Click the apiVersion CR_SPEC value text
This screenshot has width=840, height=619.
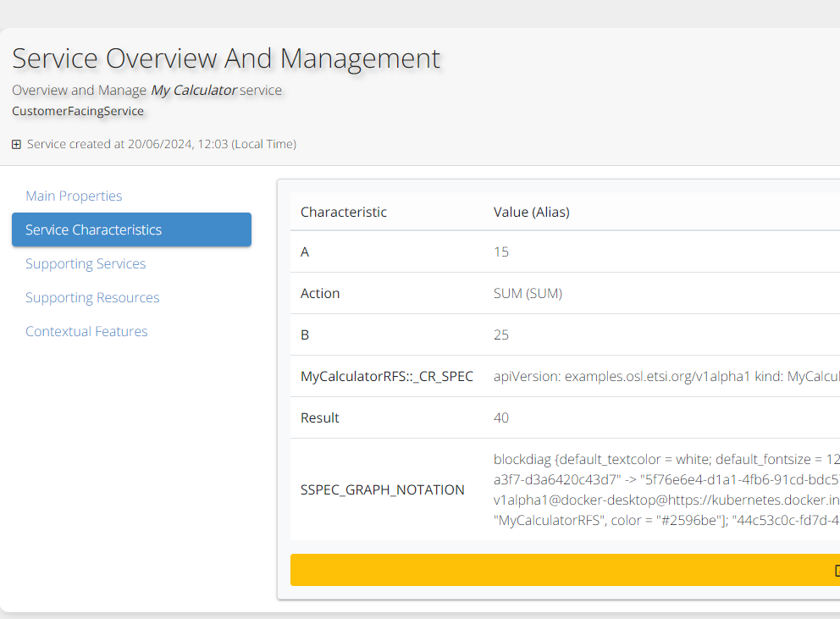pyautogui.click(x=666, y=376)
